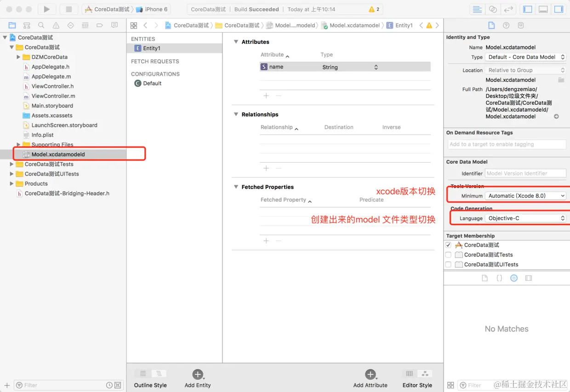Enable CoreData测试UITests target membership
The width and height of the screenshot is (570, 392).
click(448, 264)
